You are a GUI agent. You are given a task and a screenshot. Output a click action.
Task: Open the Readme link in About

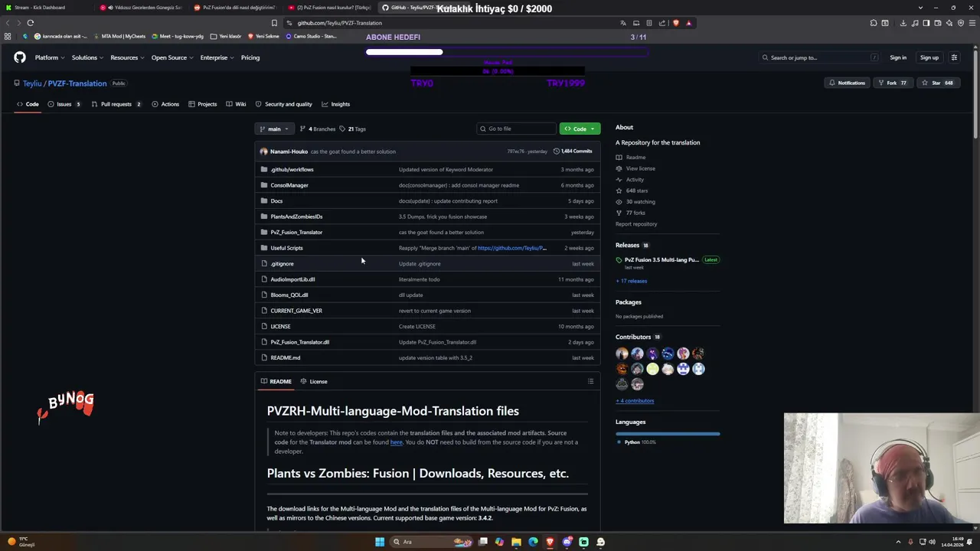click(635, 158)
